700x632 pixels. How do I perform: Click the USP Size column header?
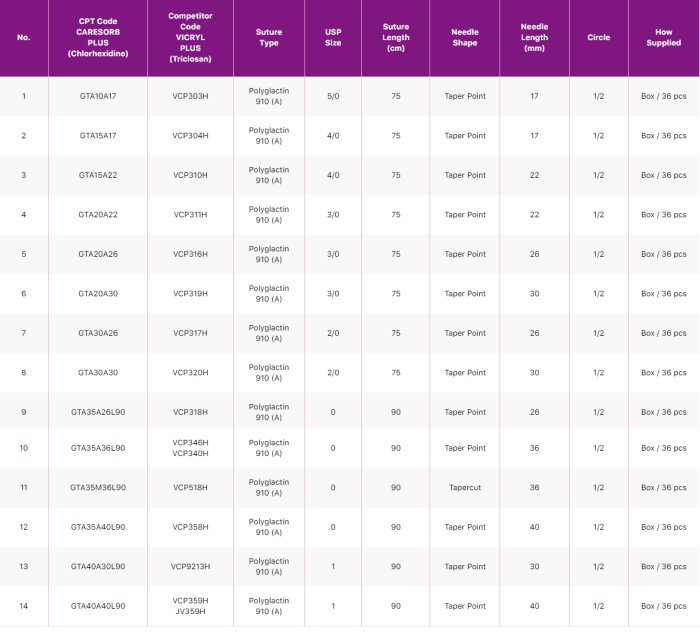[333, 38]
